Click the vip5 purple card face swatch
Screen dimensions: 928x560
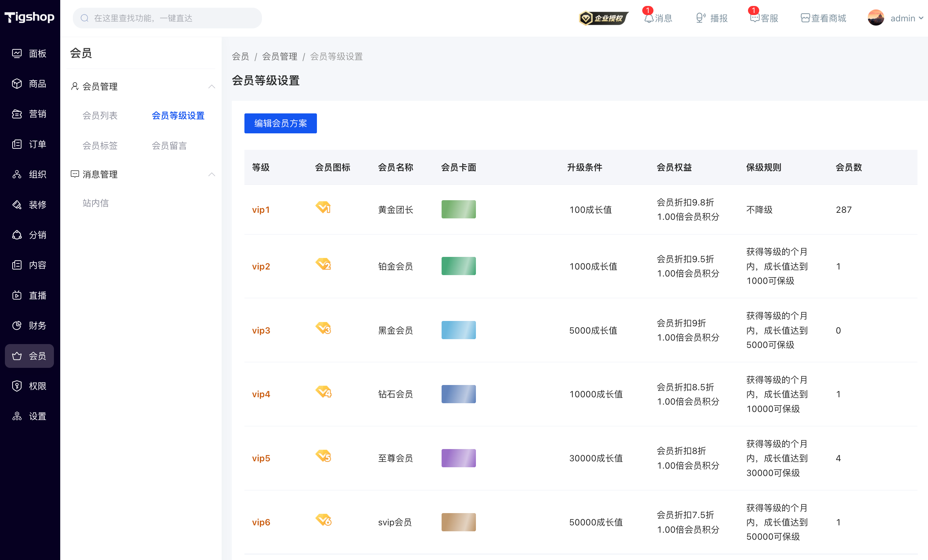click(x=458, y=458)
